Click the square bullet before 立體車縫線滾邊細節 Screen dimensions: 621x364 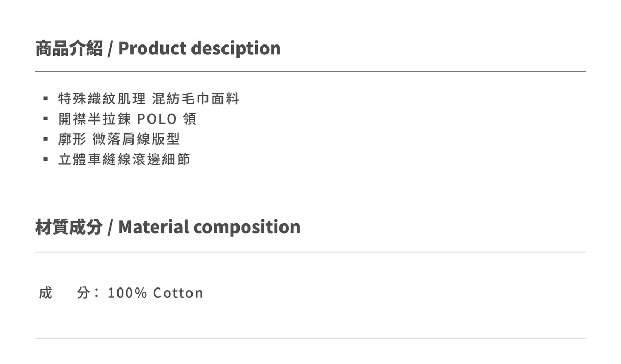coord(46,159)
